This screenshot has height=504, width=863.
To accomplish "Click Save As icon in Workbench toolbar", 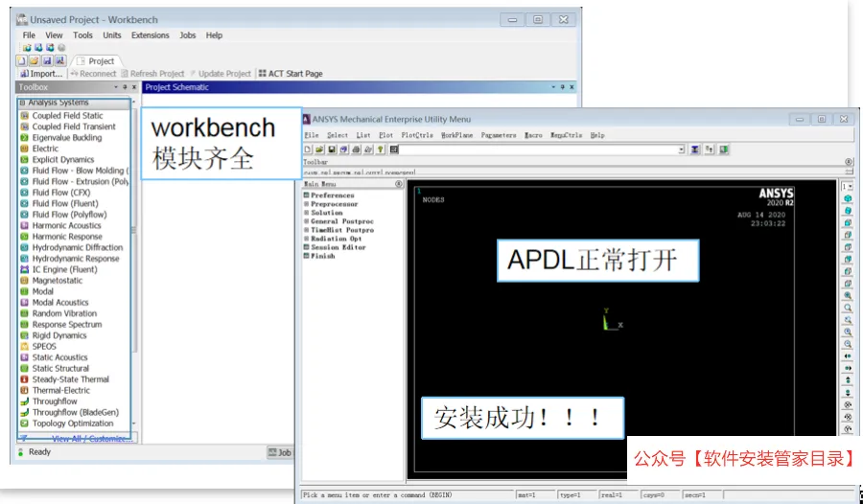I will click(x=60, y=60).
